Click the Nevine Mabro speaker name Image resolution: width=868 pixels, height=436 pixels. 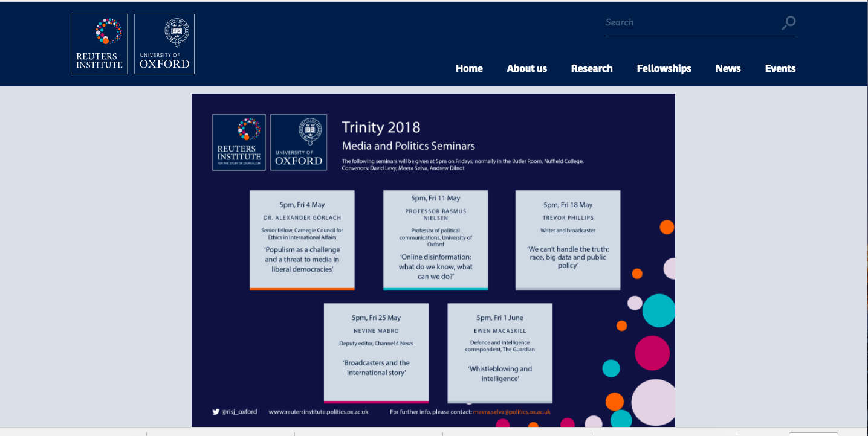(376, 330)
